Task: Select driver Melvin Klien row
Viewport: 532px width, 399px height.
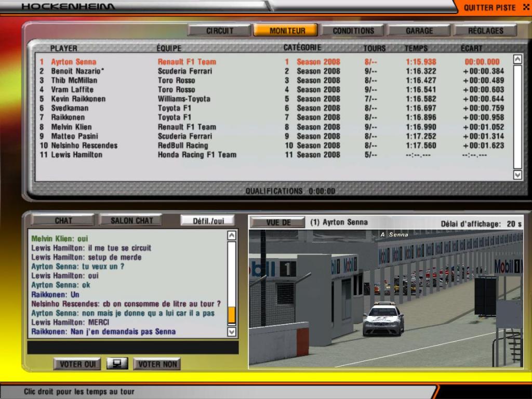Action: click(273, 127)
